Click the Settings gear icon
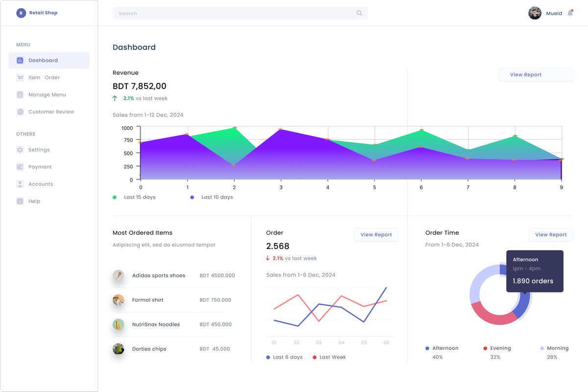Screen dimensions: 588x392 tap(20, 150)
